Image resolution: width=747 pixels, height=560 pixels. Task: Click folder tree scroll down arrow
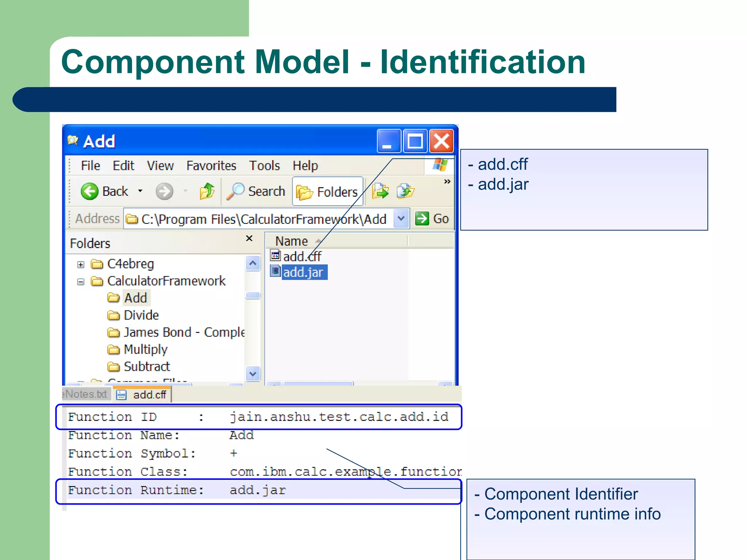[253, 374]
